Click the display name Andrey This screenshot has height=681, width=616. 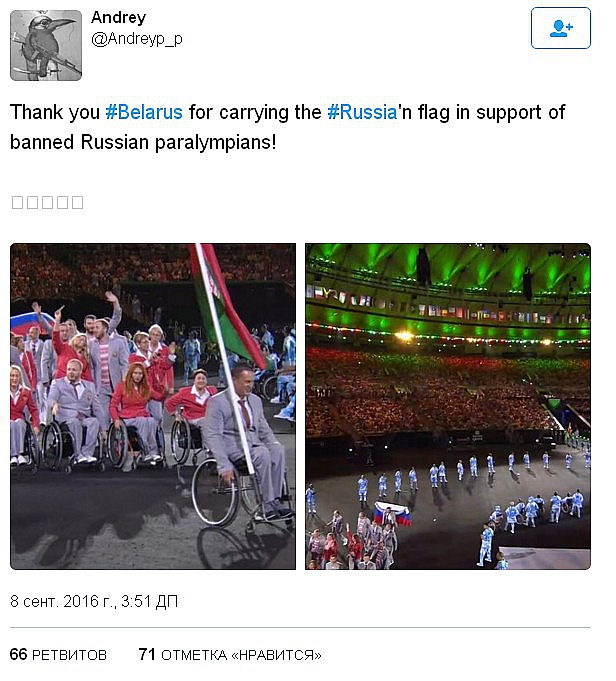(118, 17)
